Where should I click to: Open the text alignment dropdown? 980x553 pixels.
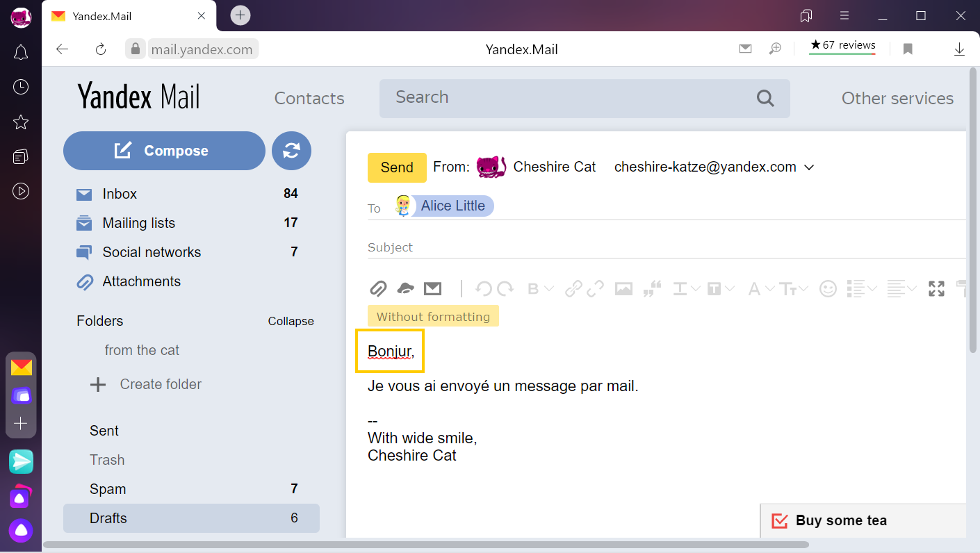click(x=902, y=288)
